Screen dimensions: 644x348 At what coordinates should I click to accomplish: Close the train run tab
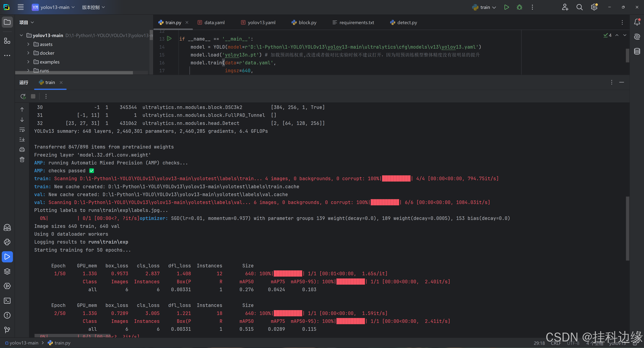pos(61,82)
